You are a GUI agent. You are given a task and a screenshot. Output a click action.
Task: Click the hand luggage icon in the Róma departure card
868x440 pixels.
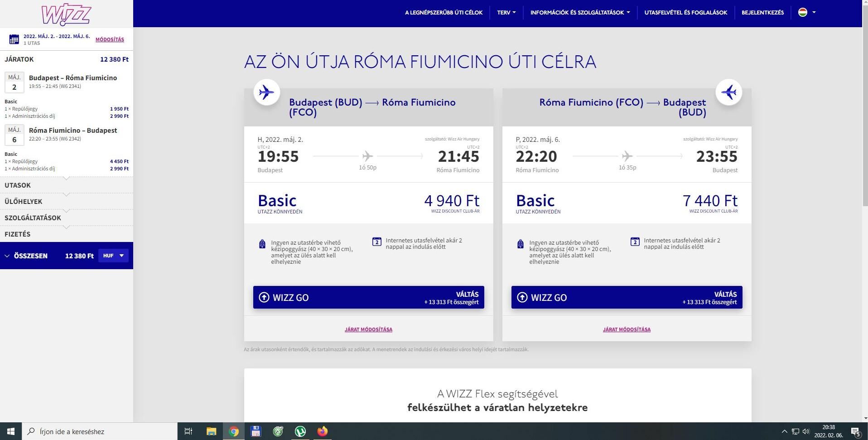click(x=520, y=244)
